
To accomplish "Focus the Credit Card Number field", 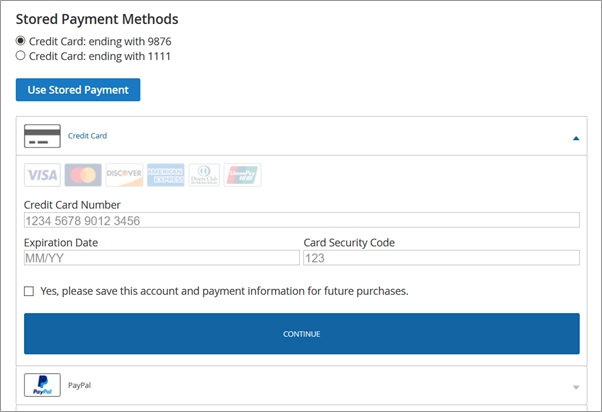I will click(301, 221).
